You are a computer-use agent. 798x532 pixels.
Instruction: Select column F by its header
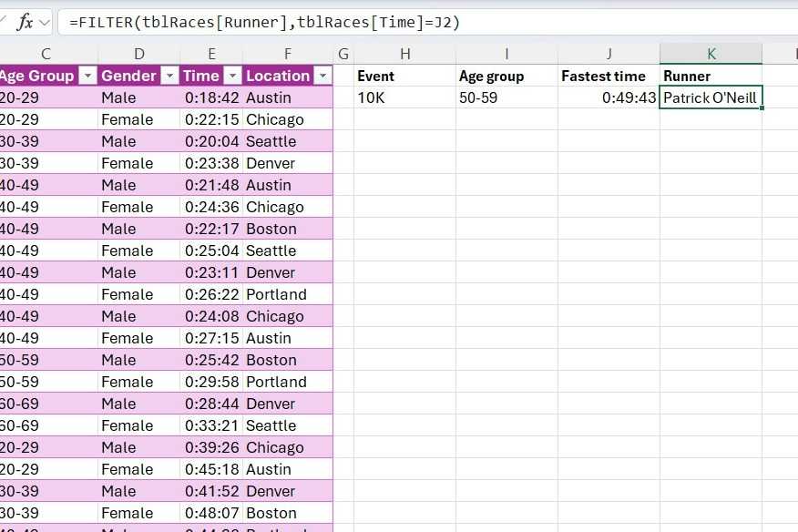[x=288, y=54]
